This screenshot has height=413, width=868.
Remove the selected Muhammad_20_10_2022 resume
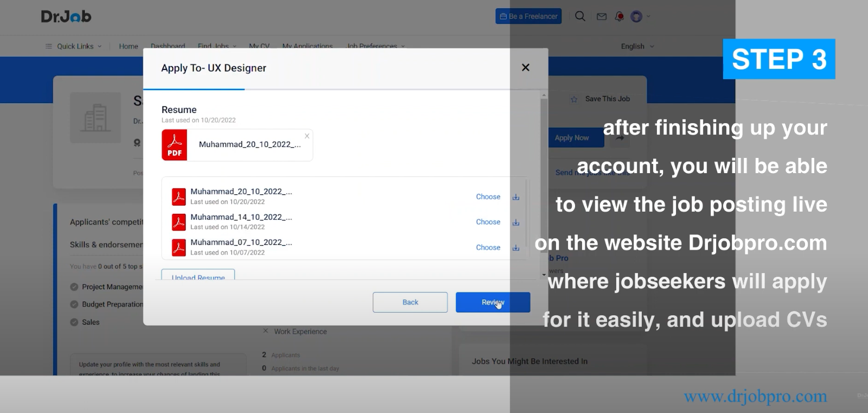click(307, 136)
